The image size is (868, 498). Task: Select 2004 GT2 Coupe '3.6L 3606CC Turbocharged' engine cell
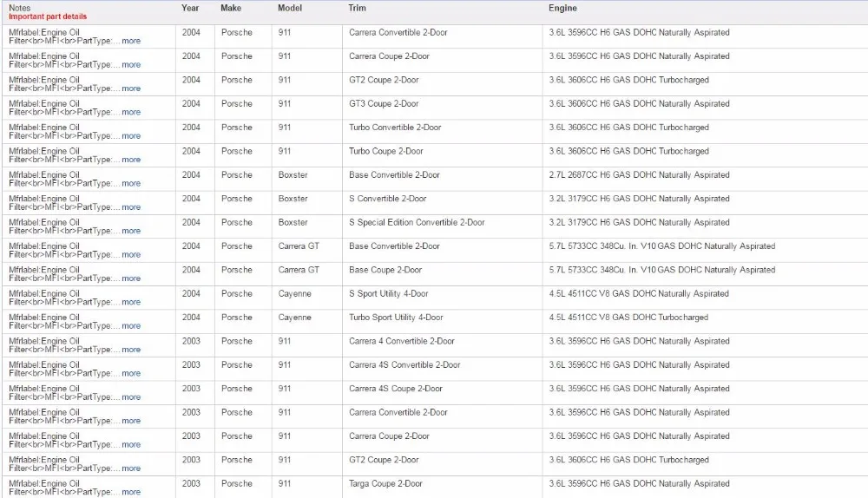point(628,80)
